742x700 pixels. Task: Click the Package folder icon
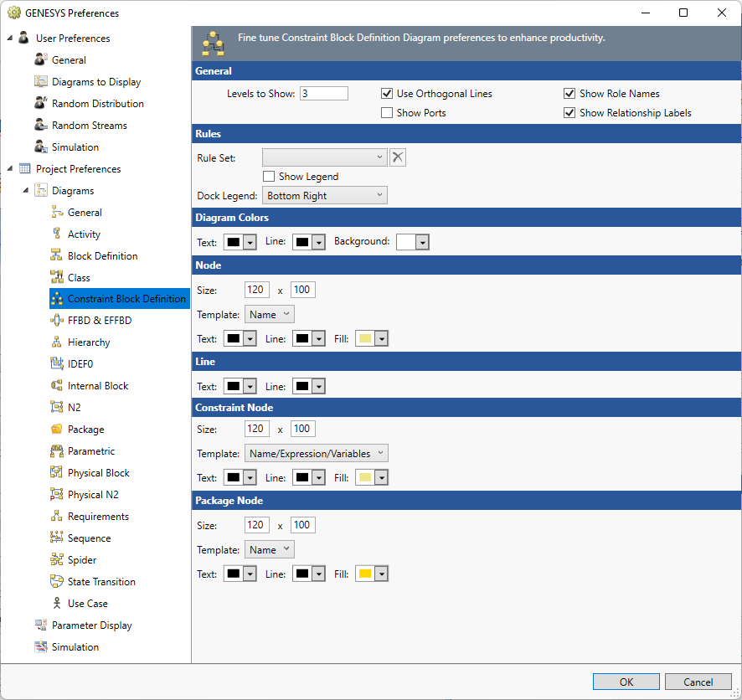coord(57,430)
